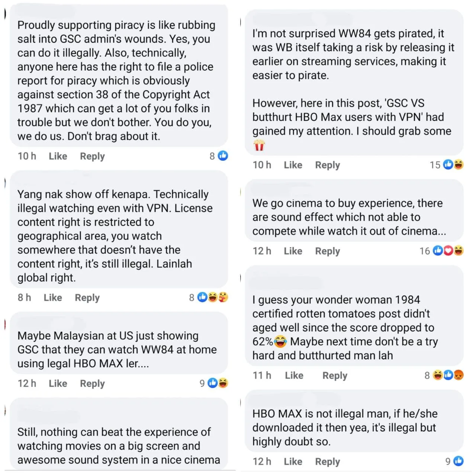
Task: Like the 'Maybe Malaysian at US' comment
Action: [58, 383]
